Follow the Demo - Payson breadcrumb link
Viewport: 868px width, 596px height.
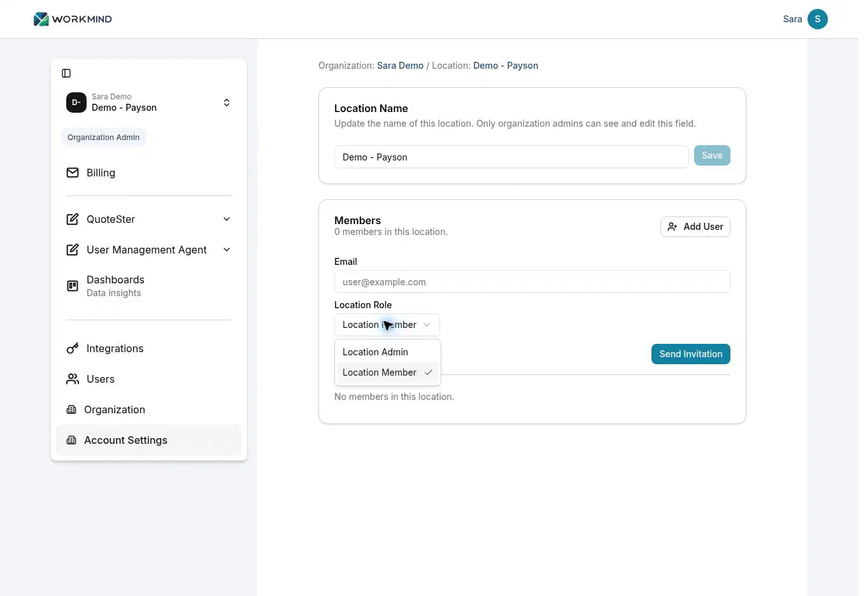point(506,66)
